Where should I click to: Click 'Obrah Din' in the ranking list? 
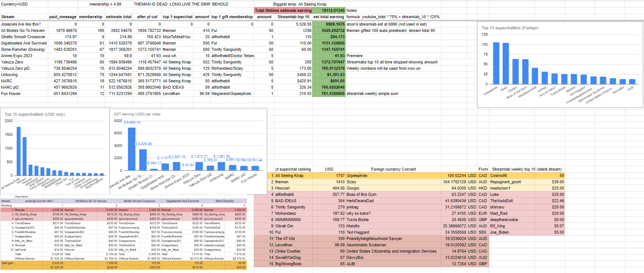[284, 226]
